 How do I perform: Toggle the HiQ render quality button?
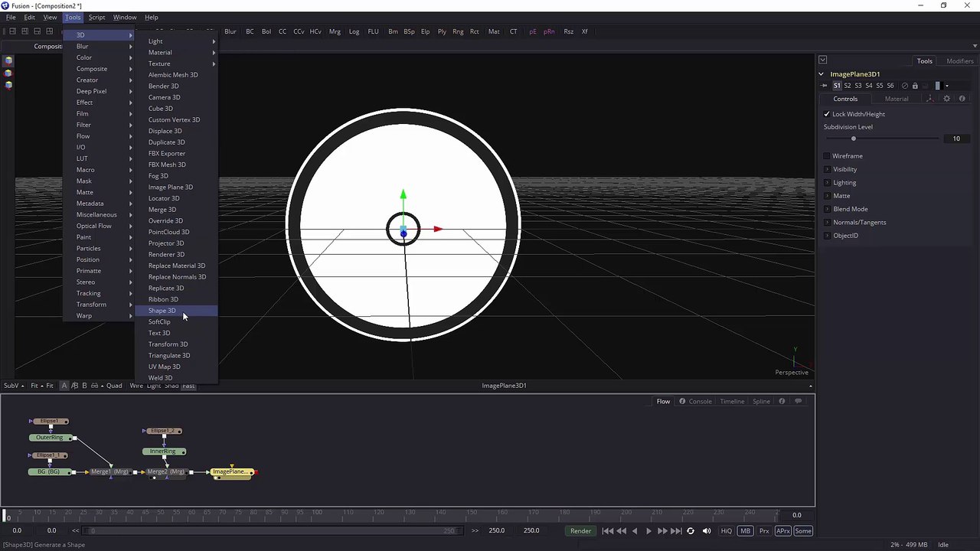(x=726, y=530)
